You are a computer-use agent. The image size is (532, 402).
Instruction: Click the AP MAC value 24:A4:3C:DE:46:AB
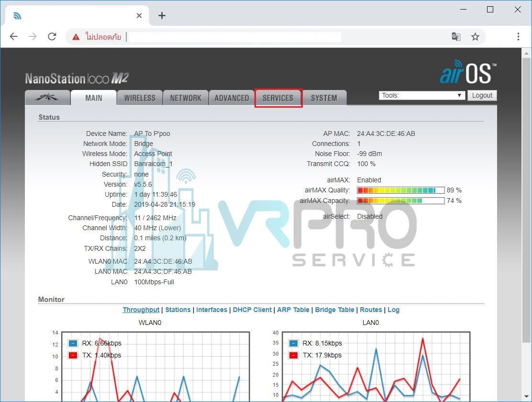click(x=386, y=134)
